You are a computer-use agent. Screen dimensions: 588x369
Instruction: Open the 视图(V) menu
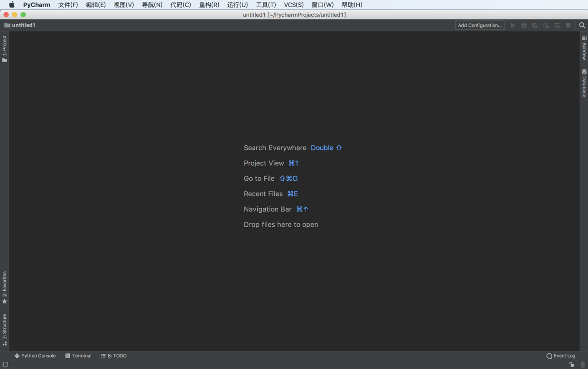(123, 5)
